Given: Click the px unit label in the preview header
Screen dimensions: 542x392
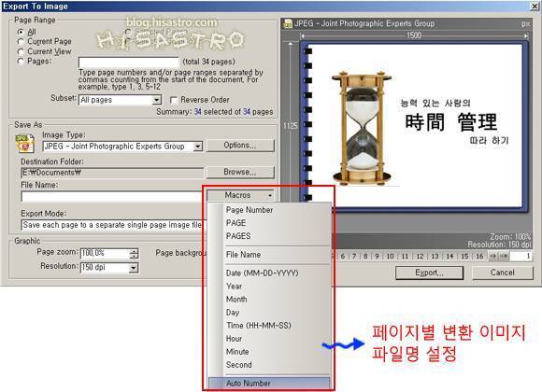Looking at the screenshot, I should coord(525,24).
